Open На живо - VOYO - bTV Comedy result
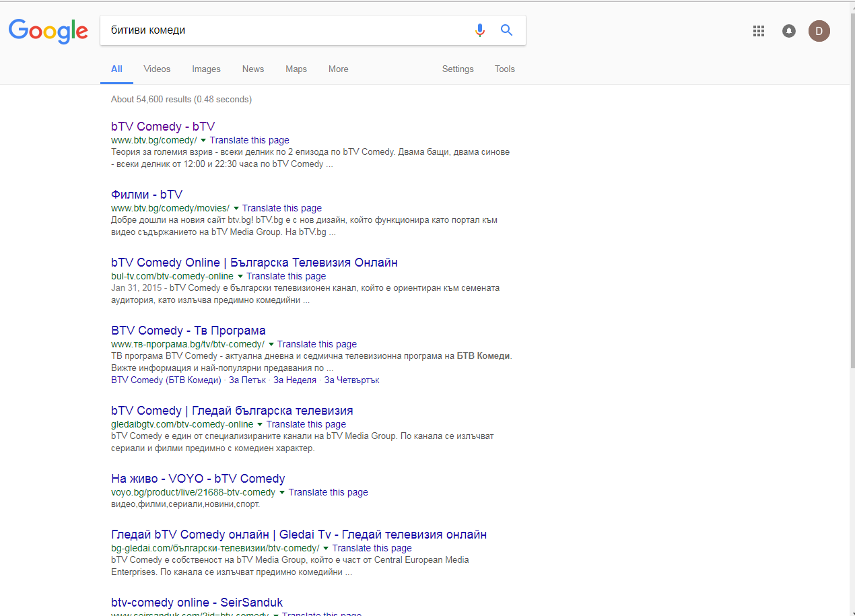The height and width of the screenshot is (616, 855). pos(198,479)
